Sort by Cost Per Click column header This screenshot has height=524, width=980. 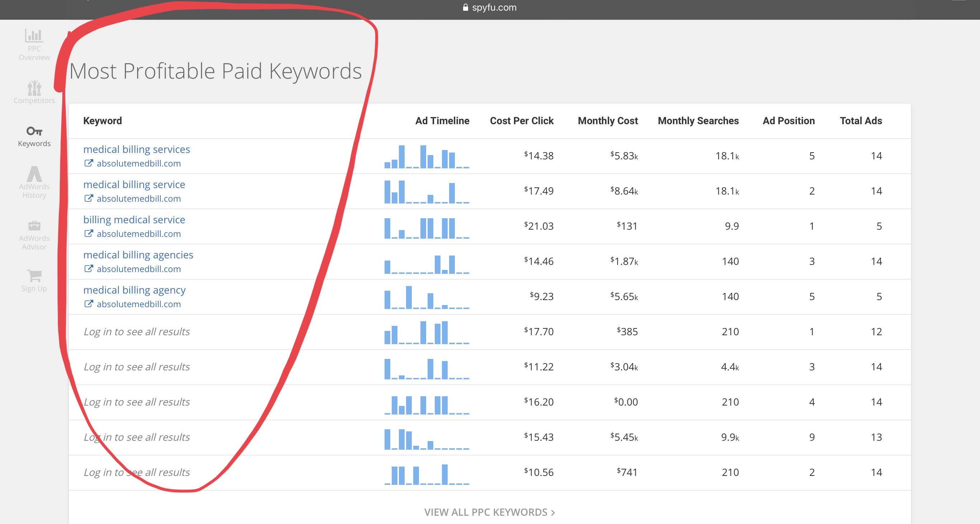[x=521, y=121]
